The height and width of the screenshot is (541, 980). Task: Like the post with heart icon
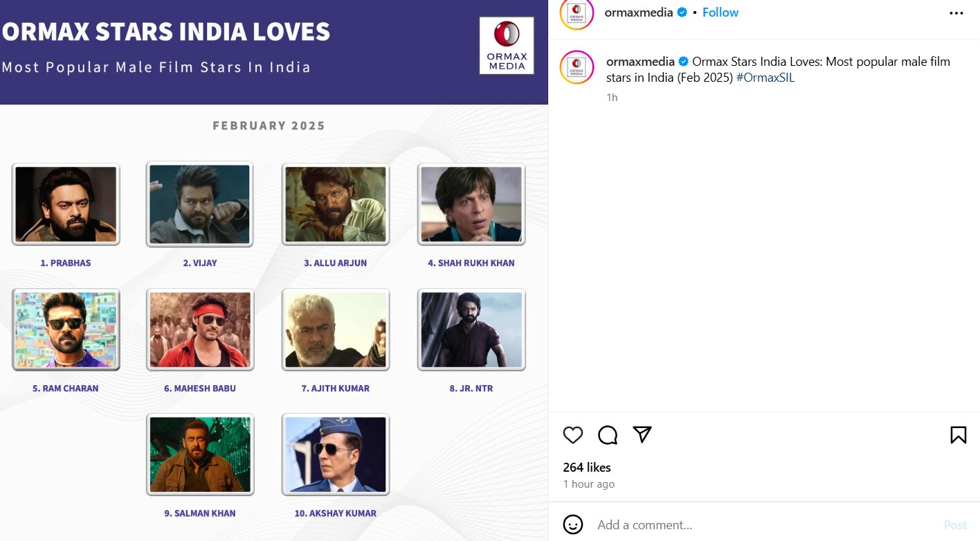[x=573, y=434]
